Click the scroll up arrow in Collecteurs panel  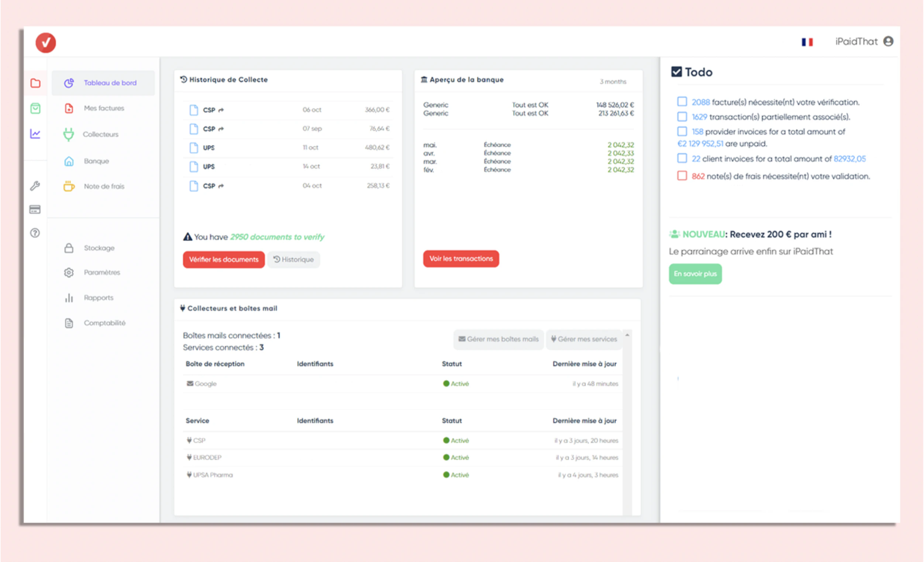(x=627, y=335)
